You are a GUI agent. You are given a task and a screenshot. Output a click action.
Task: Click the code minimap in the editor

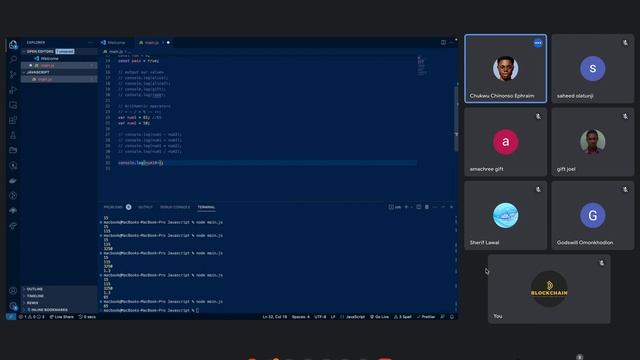point(422,66)
